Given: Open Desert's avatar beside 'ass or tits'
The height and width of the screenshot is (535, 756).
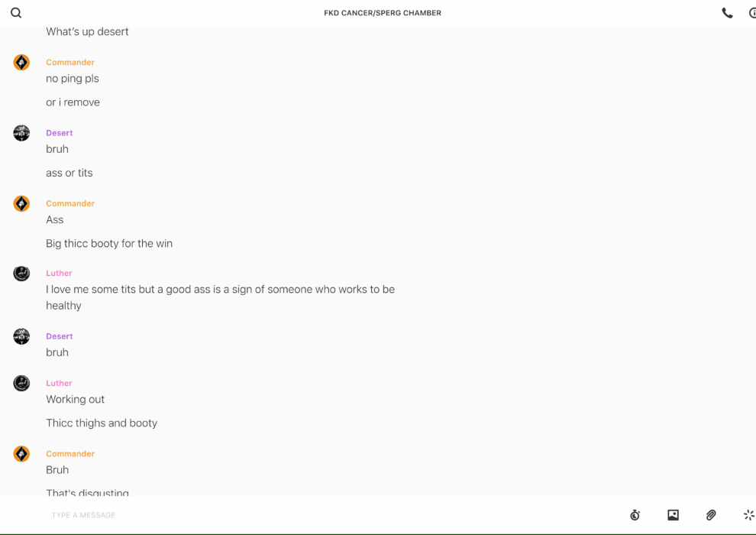Looking at the screenshot, I should [21, 133].
